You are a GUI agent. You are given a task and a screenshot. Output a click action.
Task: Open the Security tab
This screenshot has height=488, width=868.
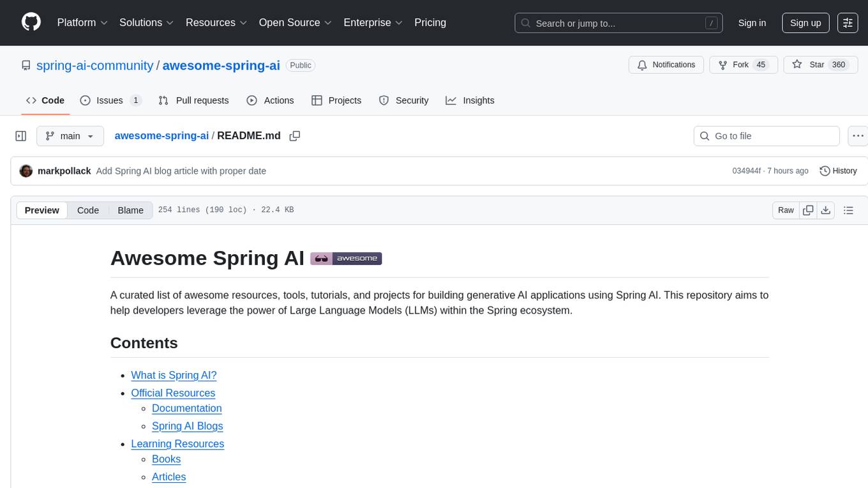[x=403, y=100]
